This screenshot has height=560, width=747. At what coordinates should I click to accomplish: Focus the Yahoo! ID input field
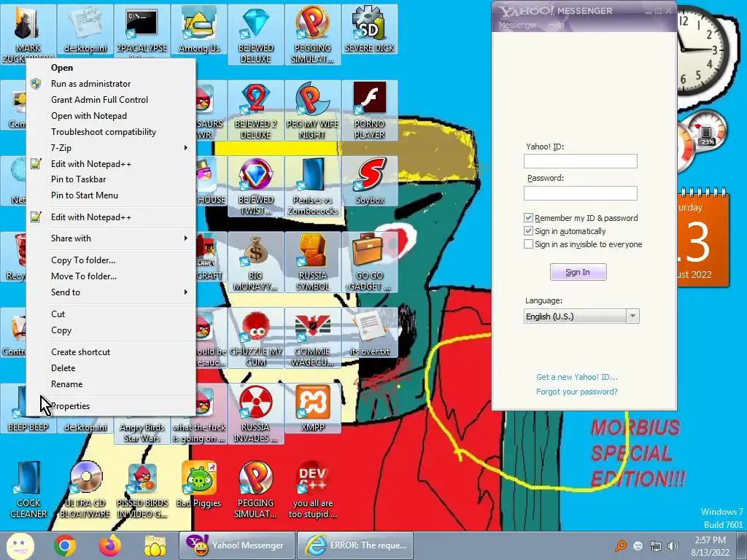pyautogui.click(x=580, y=161)
